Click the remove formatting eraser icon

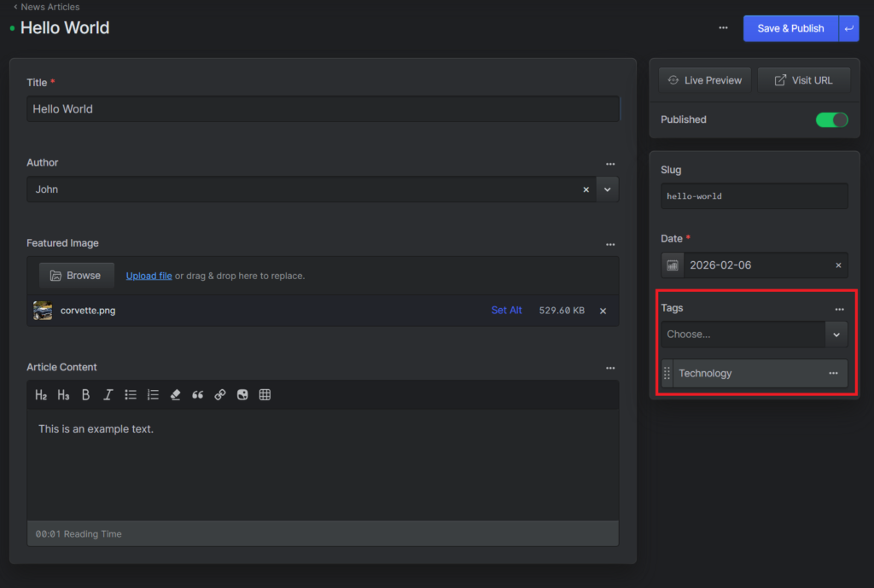point(176,395)
